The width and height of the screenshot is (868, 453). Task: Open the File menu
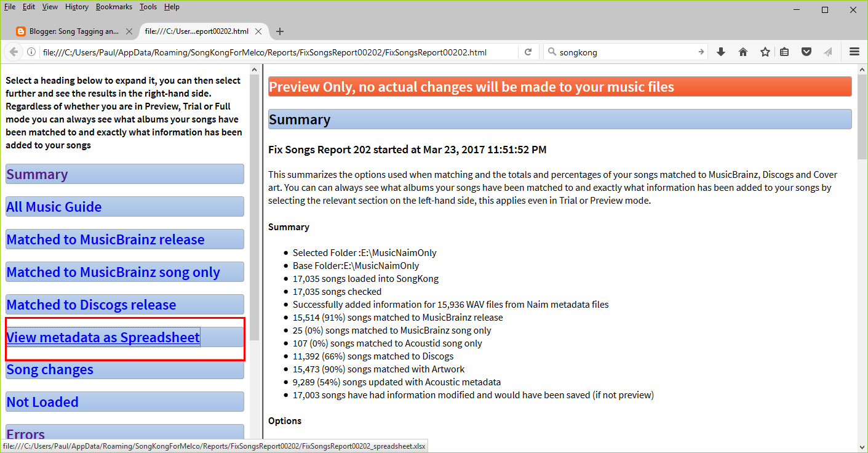pyautogui.click(x=10, y=7)
